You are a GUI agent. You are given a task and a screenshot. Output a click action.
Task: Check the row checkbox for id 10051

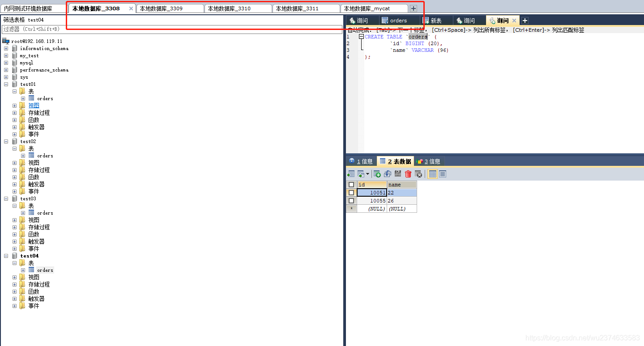351,193
